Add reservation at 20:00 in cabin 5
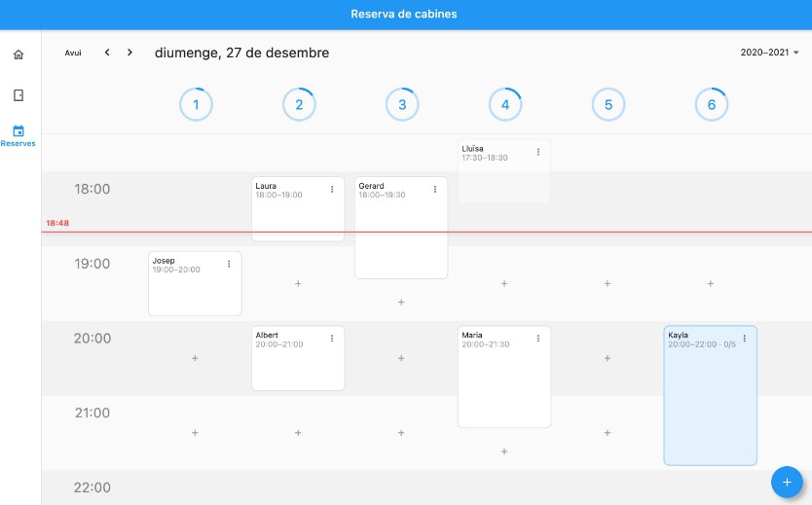This screenshot has height=505, width=812. point(607,358)
